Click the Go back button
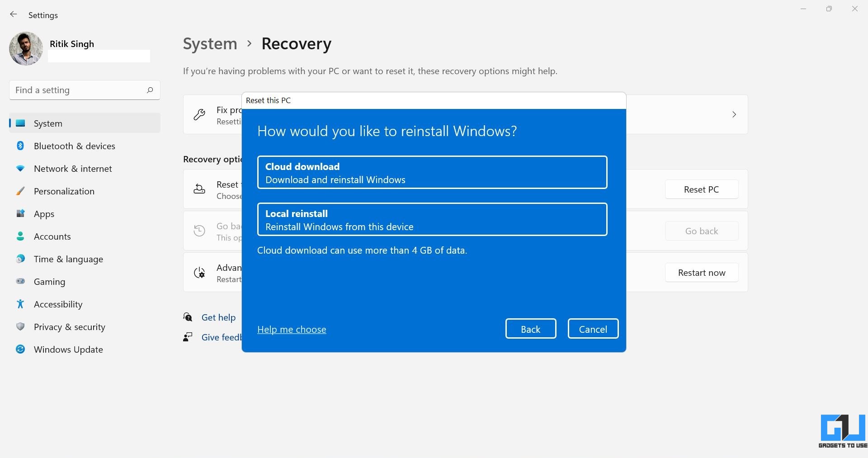The width and height of the screenshot is (868, 458). click(702, 231)
